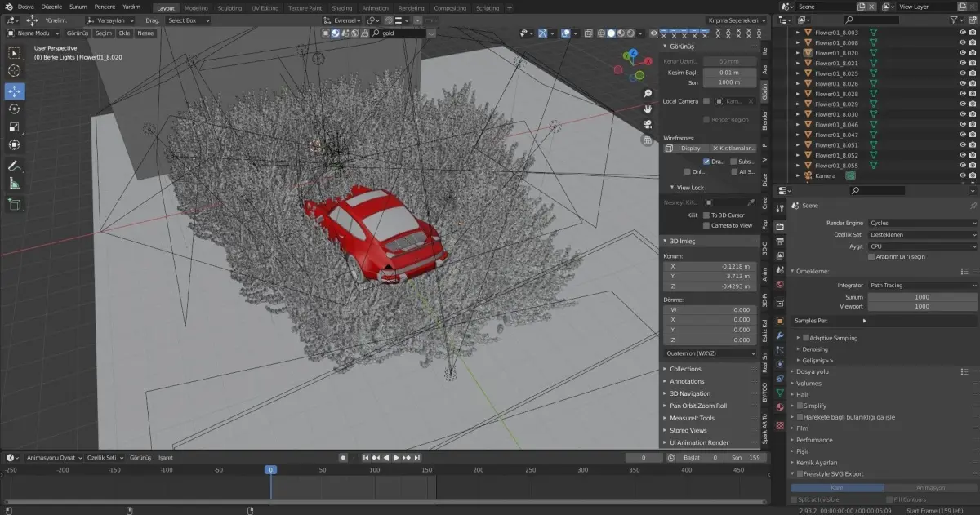The height and width of the screenshot is (515, 980).
Task: Jump to the timeline start frame
Action: point(366,458)
